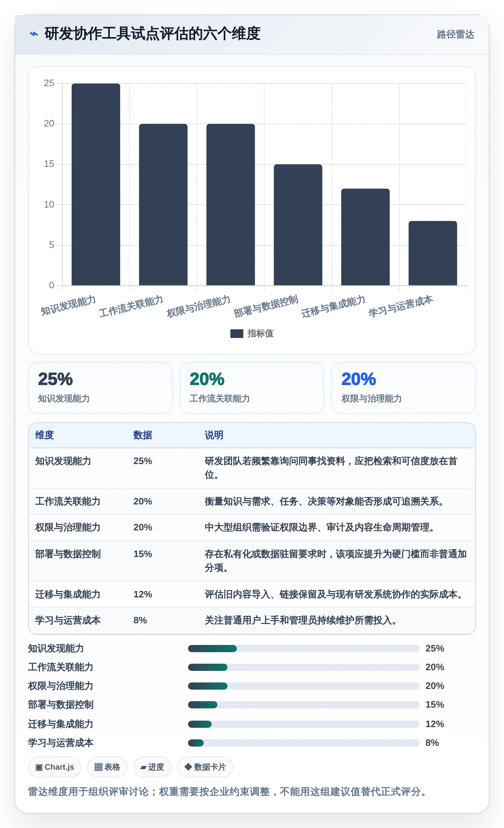Open the 20% 工作流关联能力 data card
Viewport: 504px width, 828px height.
click(252, 388)
